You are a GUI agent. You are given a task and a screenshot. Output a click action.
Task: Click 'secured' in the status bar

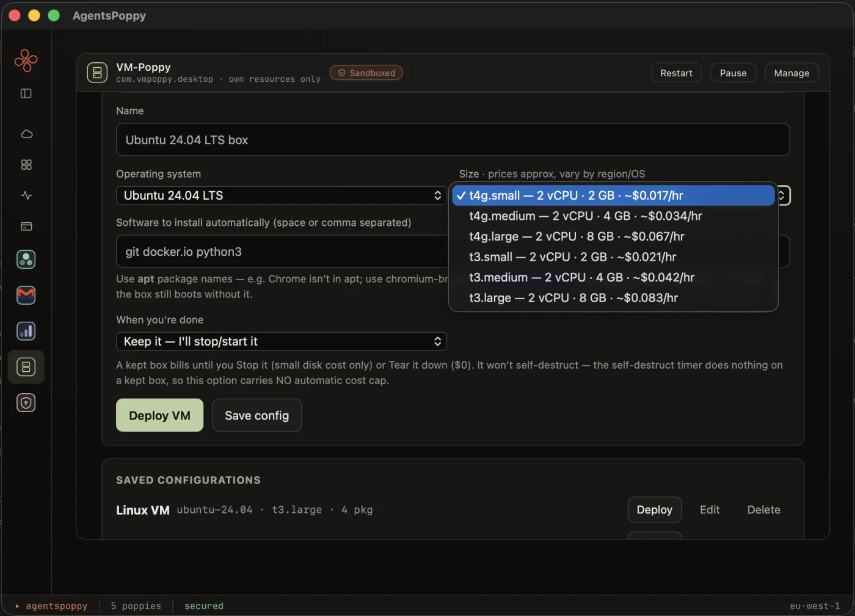[204, 606]
